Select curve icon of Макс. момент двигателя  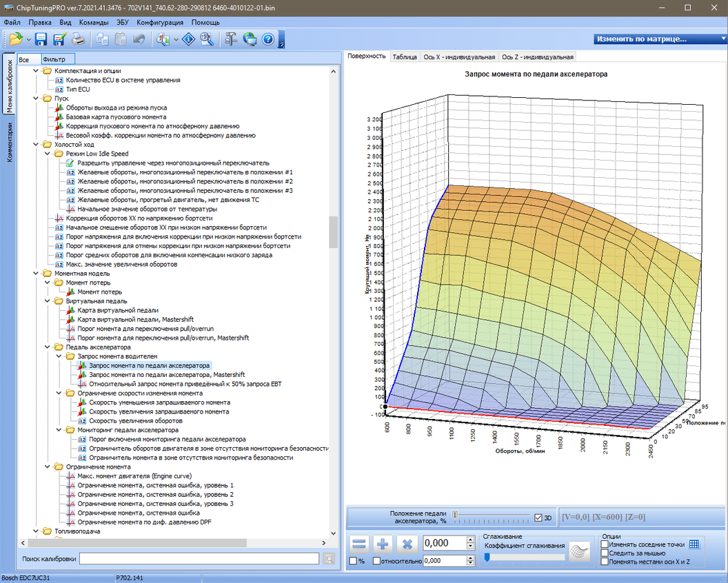point(70,476)
